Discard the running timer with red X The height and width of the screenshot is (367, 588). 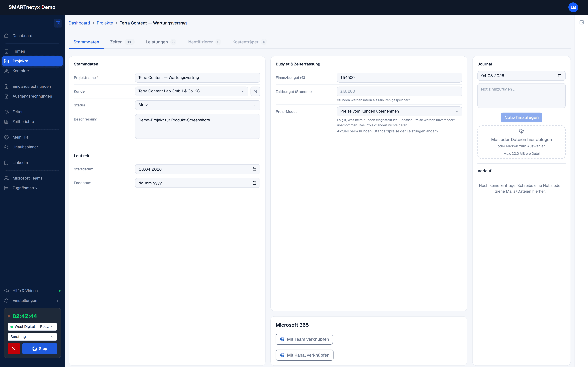pyautogui.click(x=14, y=348)
